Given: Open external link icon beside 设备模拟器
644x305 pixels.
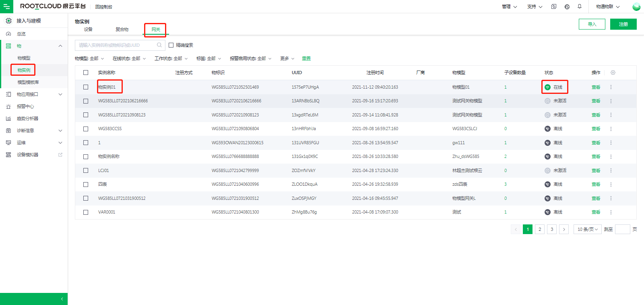Looking at the screenshot, I should [x=60, y=155].
